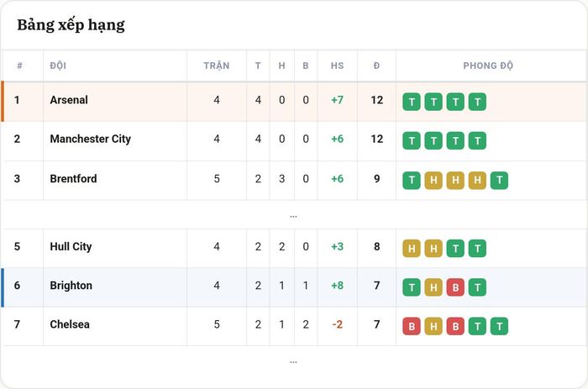Click Hull City's first yellow H badge
Viewport: 588px width, 389px height.
click(412, 249)
